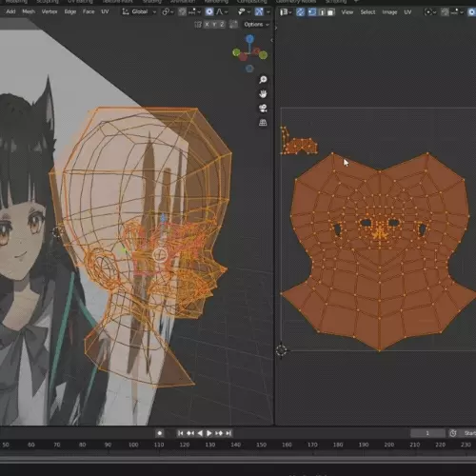Click frame 110 on the timeline ruler
This screenshot has height=476, width=476.
click(x=159, y=445)
